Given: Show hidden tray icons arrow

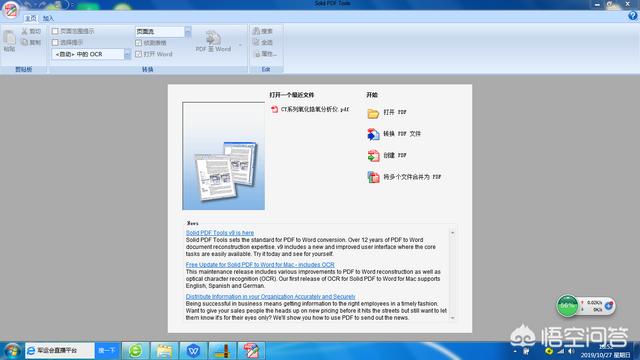Looking at the screenshot, I should click(x=515, y=351).
